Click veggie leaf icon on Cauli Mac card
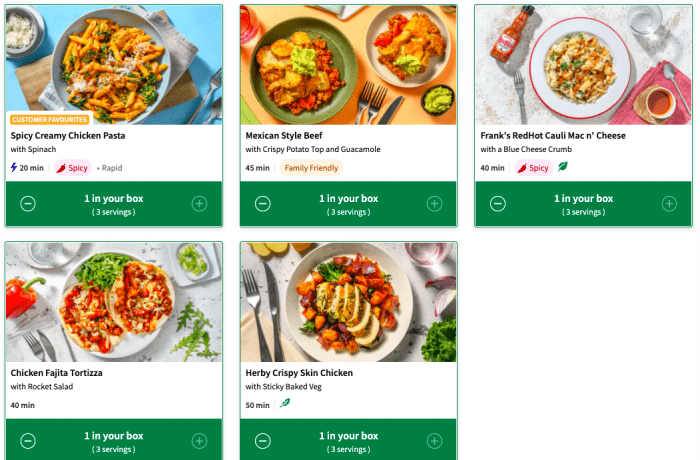The height and width of the screenshot is (460, 700). [563, 167]
